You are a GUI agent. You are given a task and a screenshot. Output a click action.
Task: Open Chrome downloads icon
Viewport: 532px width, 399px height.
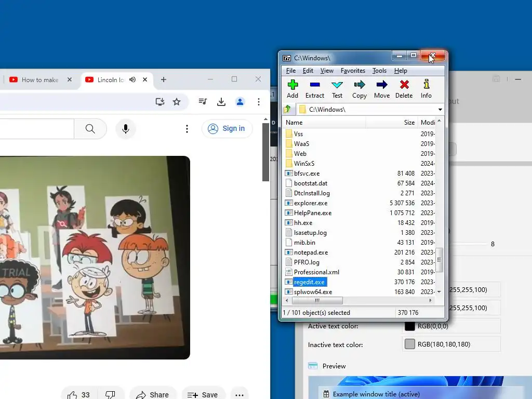tap(221, 101)
